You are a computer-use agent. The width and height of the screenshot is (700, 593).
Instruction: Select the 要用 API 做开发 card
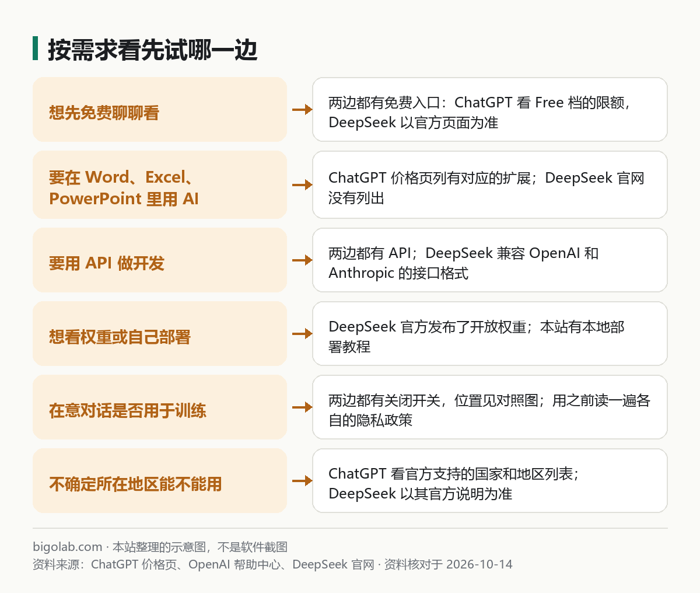(160, 260)
